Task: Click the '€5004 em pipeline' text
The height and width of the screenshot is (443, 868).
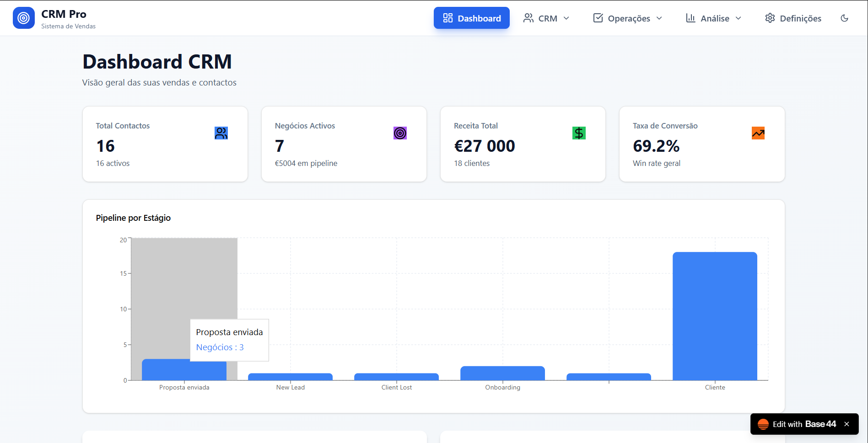Action: 306,163
